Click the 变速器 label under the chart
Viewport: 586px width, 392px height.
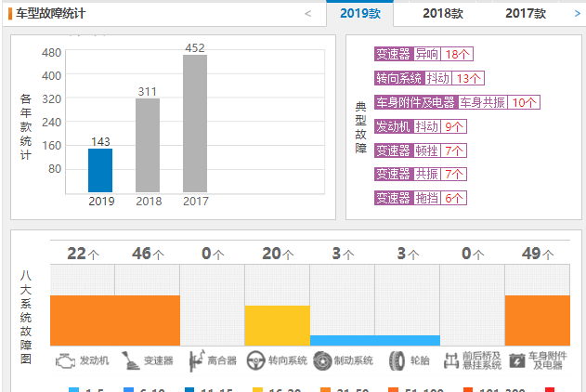point(159,360)
